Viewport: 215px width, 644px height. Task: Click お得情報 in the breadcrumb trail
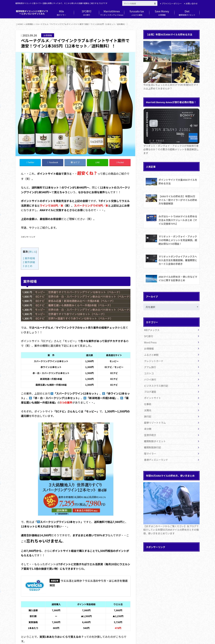29,24
